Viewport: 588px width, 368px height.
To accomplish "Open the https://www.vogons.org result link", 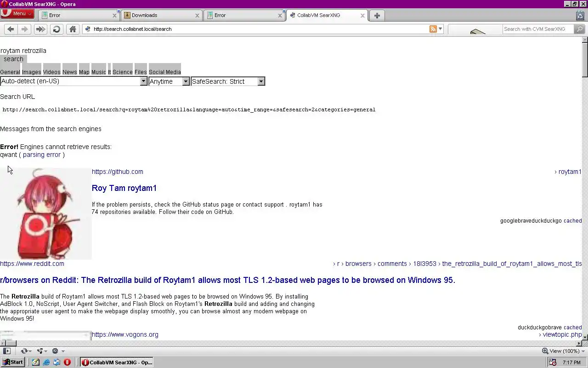I will tap(125, 334).
